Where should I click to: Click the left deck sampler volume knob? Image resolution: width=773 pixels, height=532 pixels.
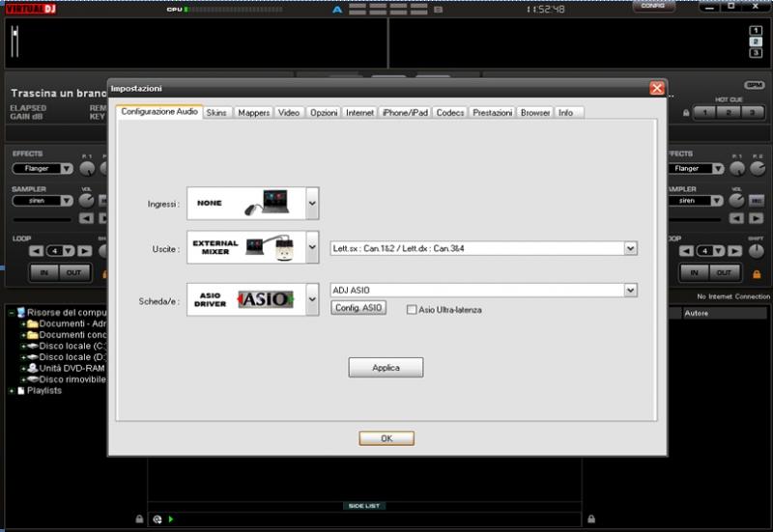point(87,201)
